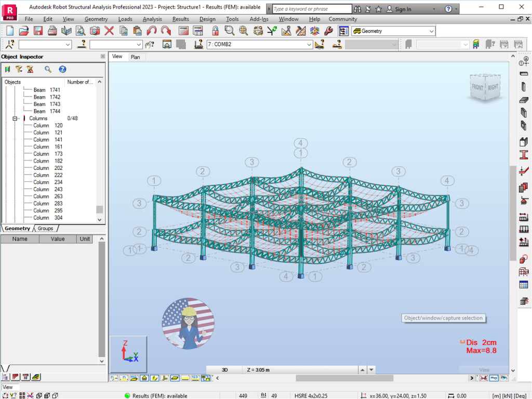Image resolution: width=532 pixels, height=399 pixels.
Task: Open the screen capture camera tool
Action: coord(94,30)
